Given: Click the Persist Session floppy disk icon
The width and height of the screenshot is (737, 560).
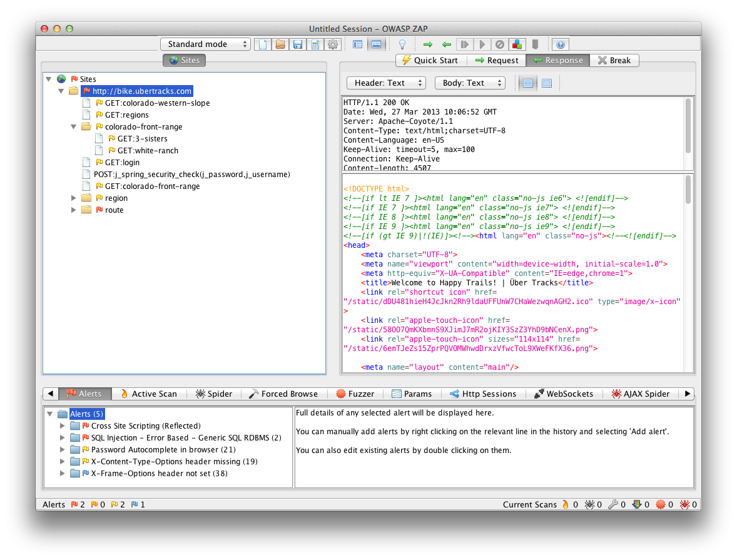Looking at the screenshot, I should (x=298, y=44).
